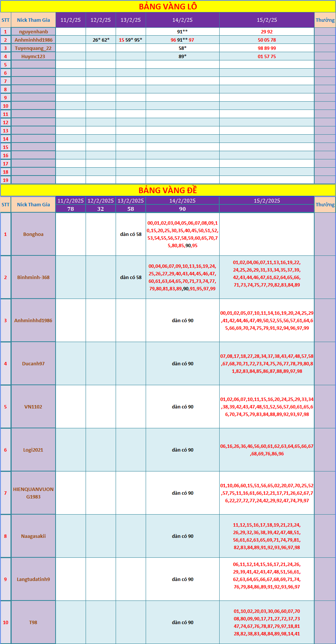
Task: Click the Tuyenquang_22 nickname cell
Action: pos(33,48)
